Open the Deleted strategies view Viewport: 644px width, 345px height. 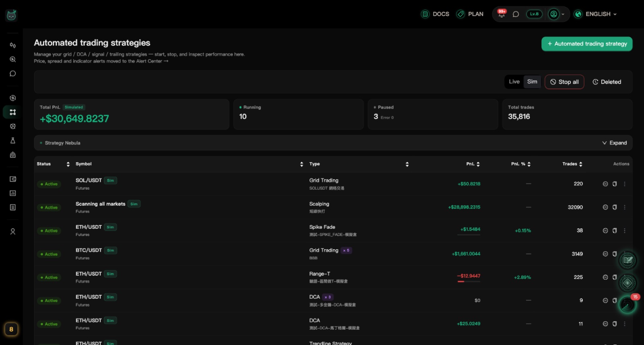(607, 82)
